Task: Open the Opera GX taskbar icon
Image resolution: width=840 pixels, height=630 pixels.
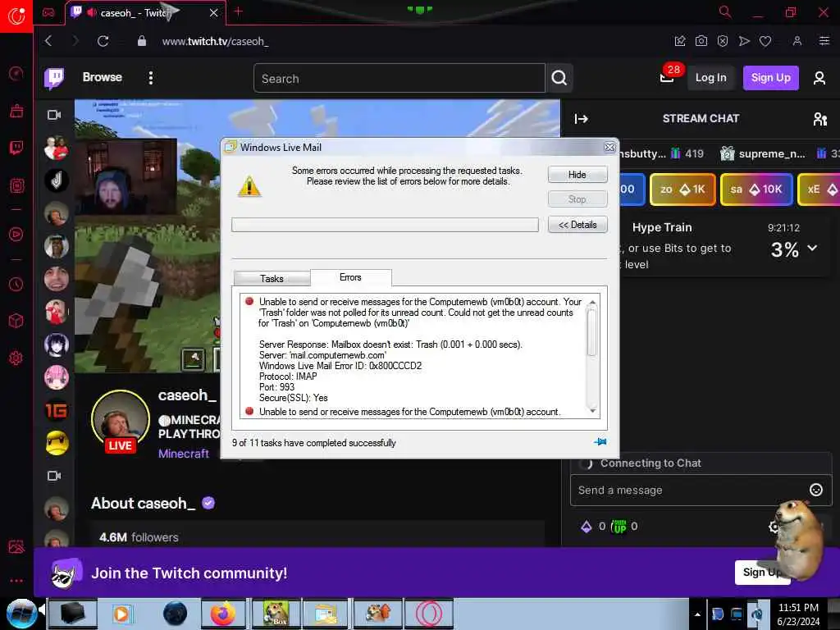Action: point(428,613)
